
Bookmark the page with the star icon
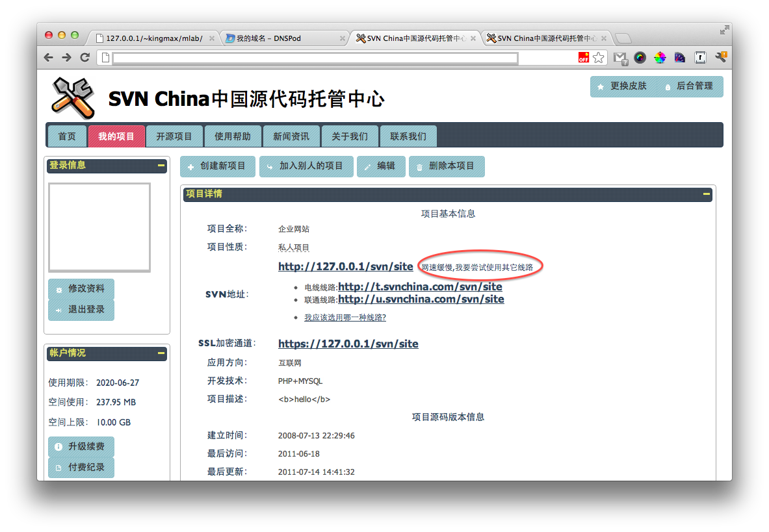tap(598, 58)
